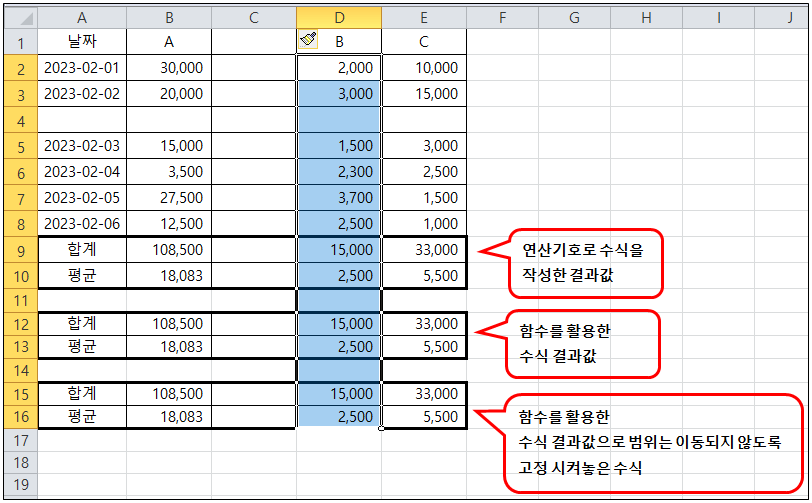The image size is (812, 503).
Task: Select row 4 header
Action: click(21, 121)
